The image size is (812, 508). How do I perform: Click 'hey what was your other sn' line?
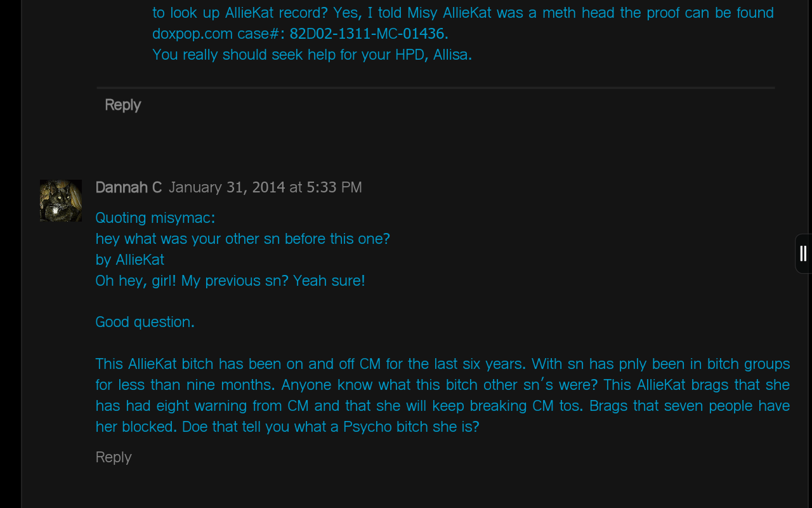point(243,239)
